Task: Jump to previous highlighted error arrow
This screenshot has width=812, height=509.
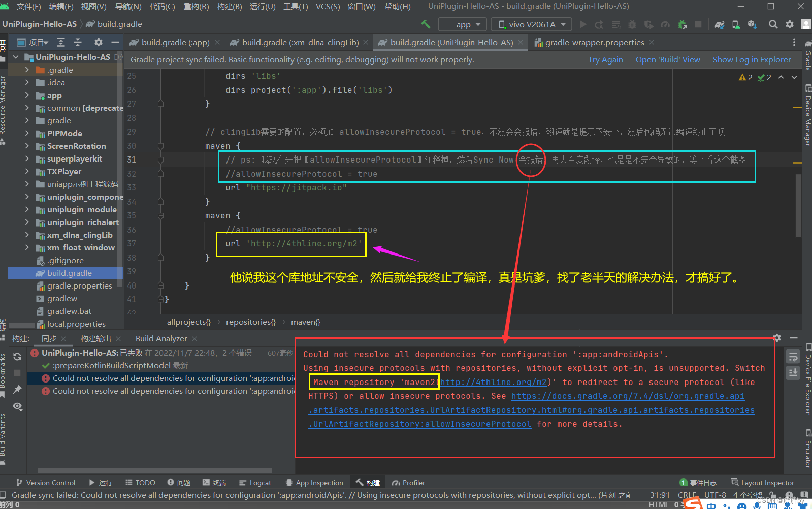Action: 781,77
